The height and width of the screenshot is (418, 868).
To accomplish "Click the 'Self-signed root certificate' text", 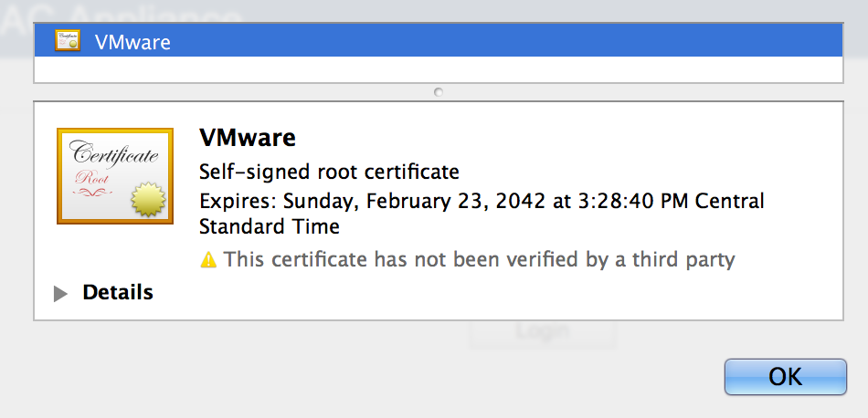I will point(329,172).
